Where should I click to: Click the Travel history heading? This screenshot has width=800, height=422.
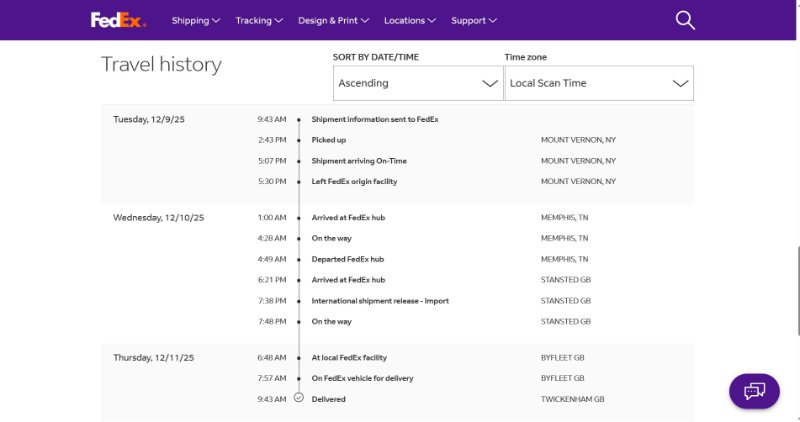point(161,64)
